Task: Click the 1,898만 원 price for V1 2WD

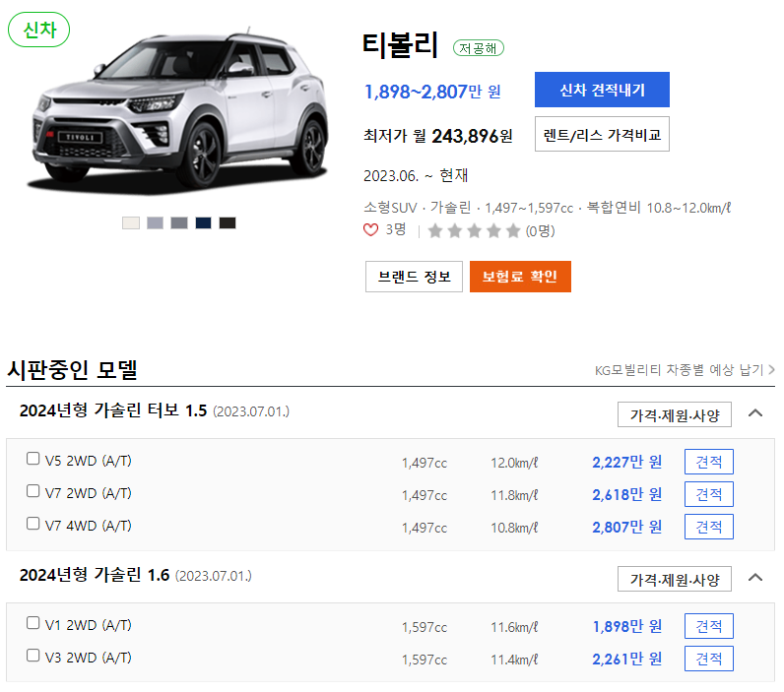Action: tap(627, 627)
